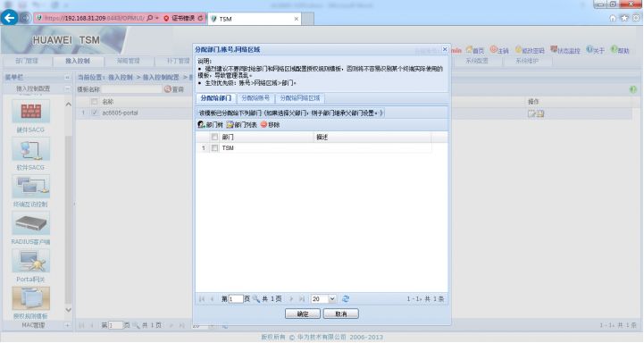644x343 pixels.
Task: Open 策略管理 main menu
Action: point(128,61)
